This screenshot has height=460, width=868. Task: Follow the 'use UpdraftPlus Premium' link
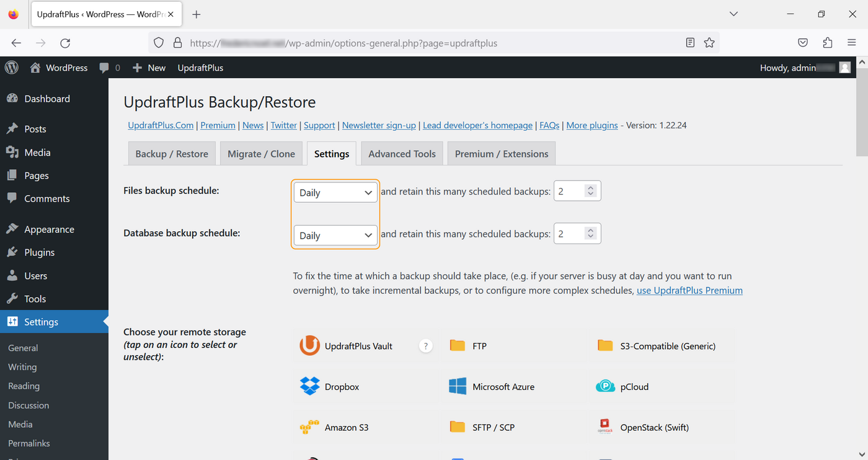[x=689, y=290]
